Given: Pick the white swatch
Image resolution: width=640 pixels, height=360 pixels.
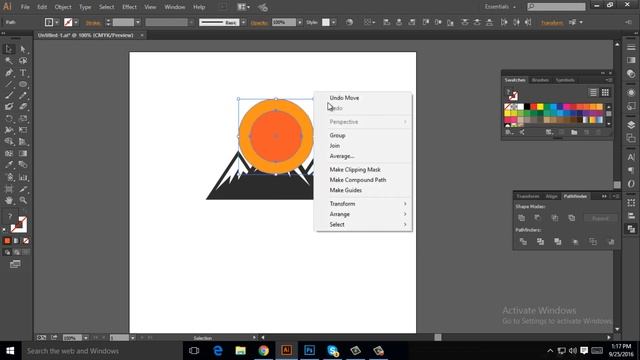Looking at the screenshot, I should 520,107.
